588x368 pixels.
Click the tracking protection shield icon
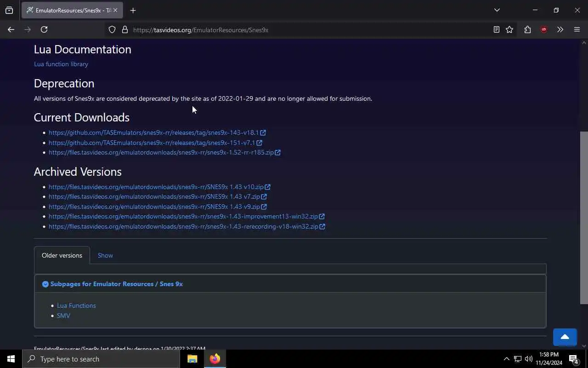(112, 29)
